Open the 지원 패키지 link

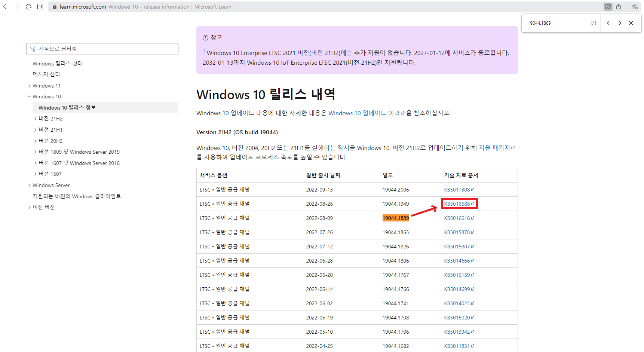[497, 148]
